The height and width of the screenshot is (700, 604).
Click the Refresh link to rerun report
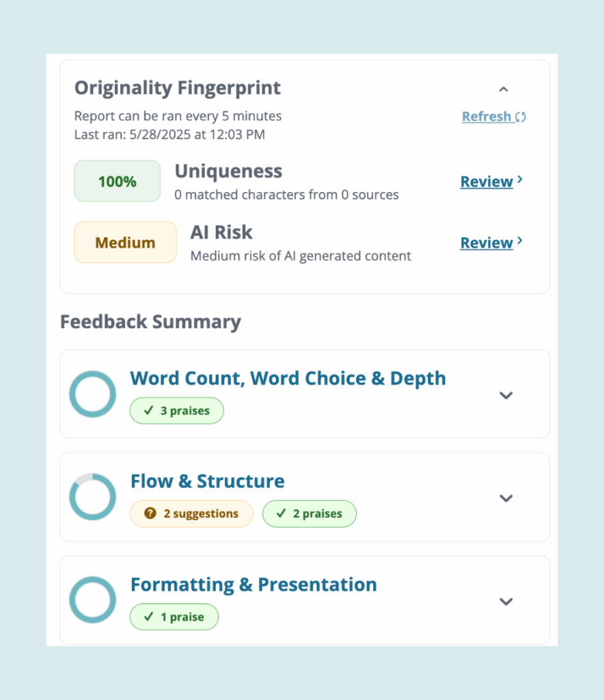pos(486,116)
